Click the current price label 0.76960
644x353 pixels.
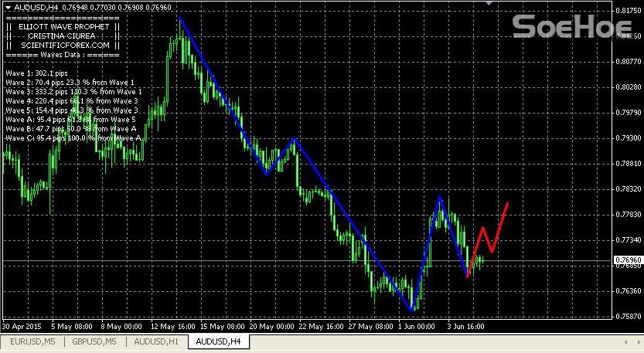[628, 260]
